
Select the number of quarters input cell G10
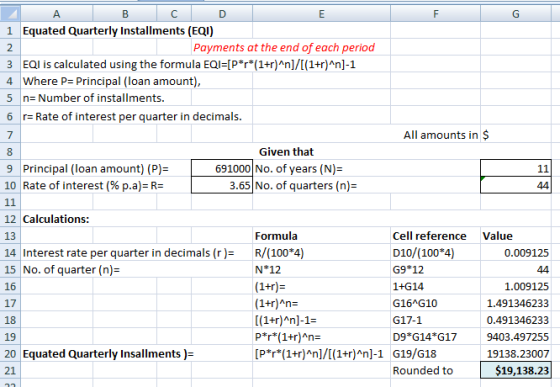pos(516,185)
